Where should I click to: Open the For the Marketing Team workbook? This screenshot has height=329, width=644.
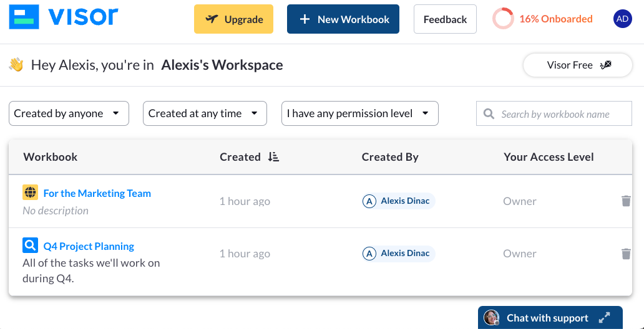click(97, 193)
